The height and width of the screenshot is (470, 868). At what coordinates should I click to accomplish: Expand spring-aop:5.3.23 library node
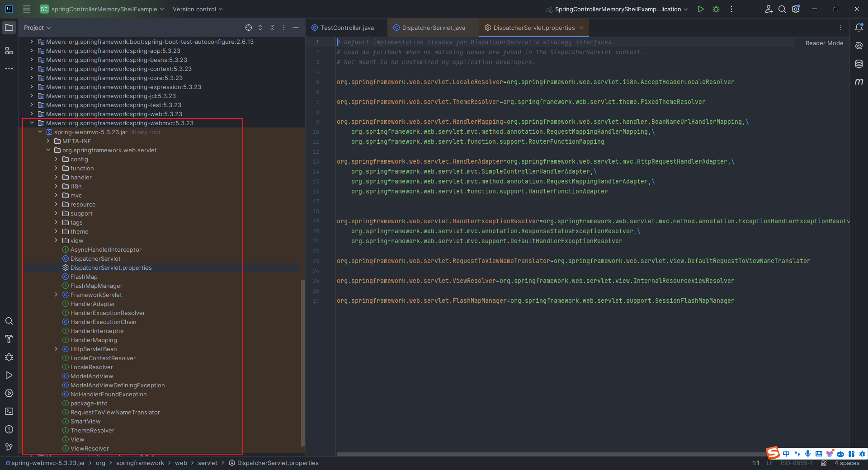pyautogui.click(x=32, y=51)
